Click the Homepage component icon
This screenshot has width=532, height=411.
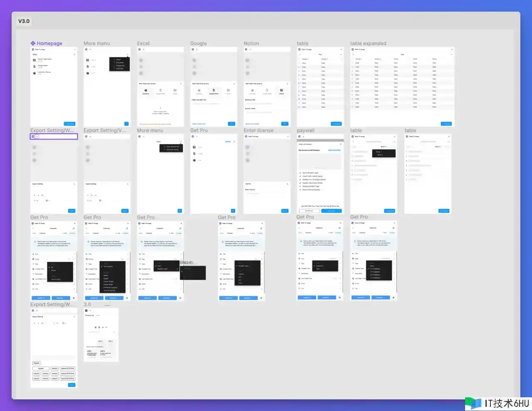coord(33,43)
